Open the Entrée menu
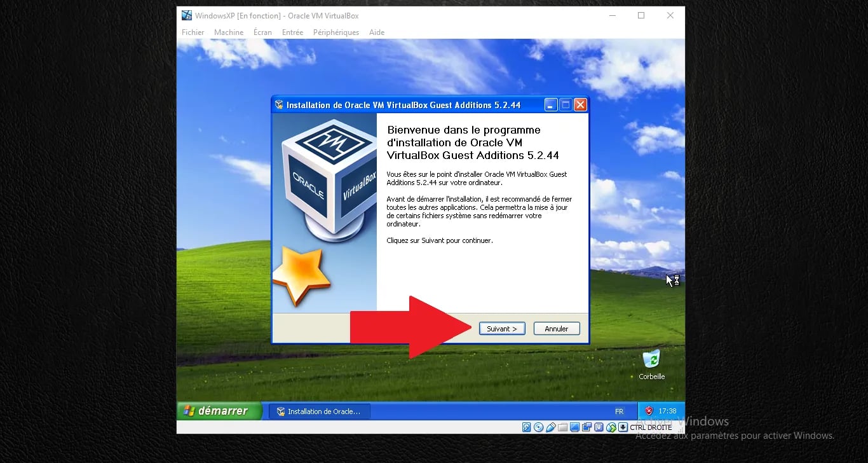 point(292,32)
